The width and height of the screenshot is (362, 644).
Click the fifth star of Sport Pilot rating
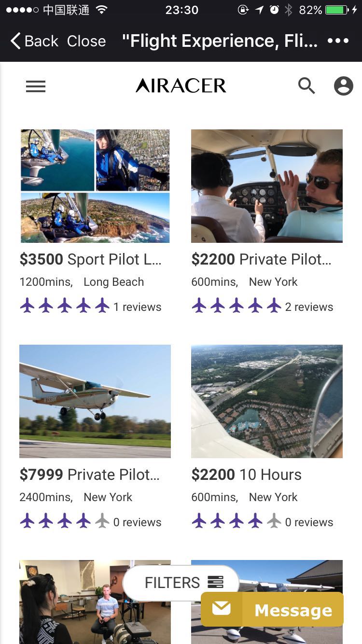102,306
